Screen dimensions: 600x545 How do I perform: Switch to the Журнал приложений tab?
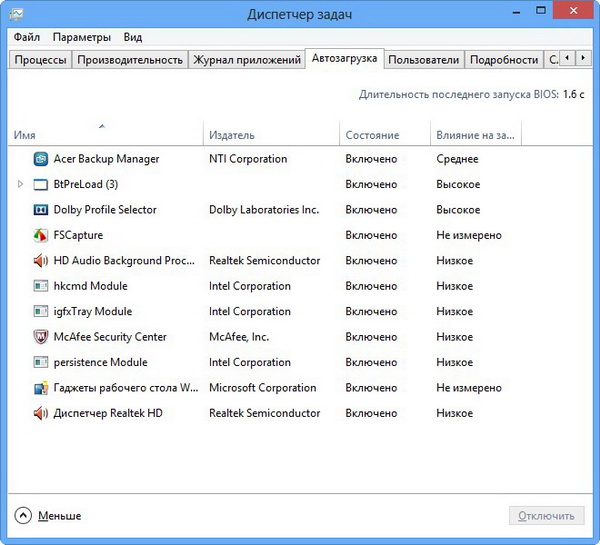(247, 60)
